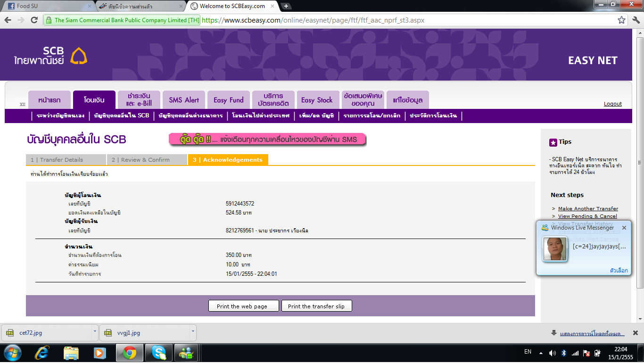Go to the SMS Alert tab
Viewport: 644px width, 363px height.
click(x=184, y=100)
